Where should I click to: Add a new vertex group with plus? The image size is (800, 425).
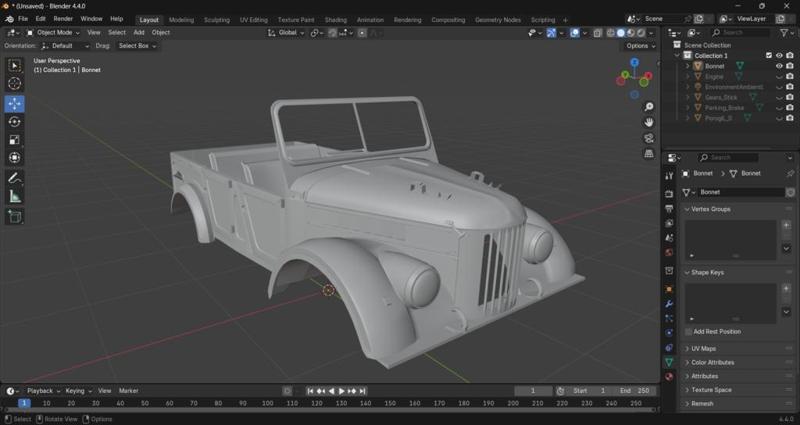(x=786, y=226)
